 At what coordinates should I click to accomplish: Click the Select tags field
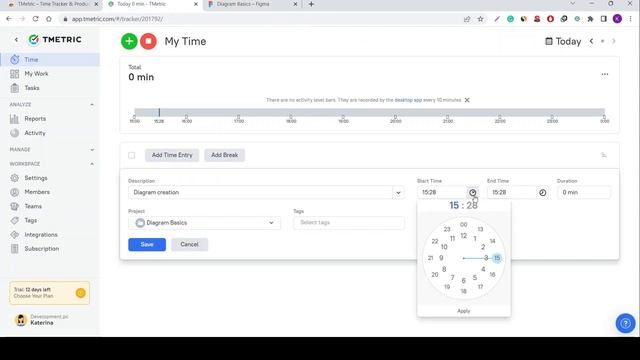(x=349, y=223)
